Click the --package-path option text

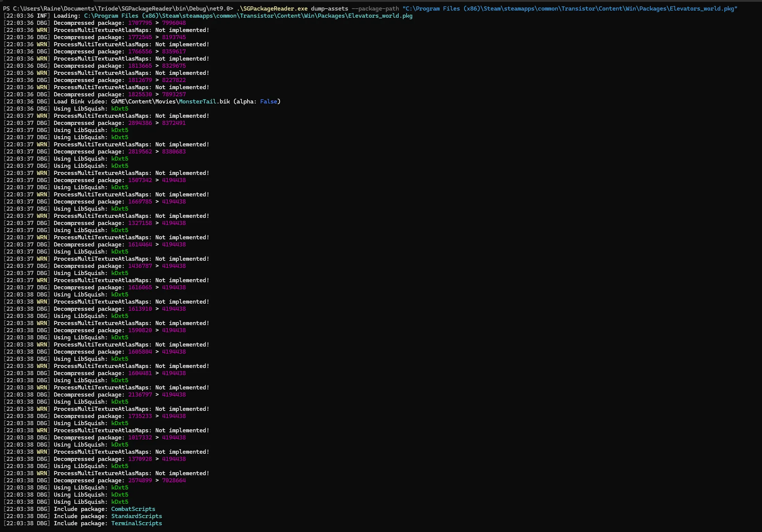point(375,9)
